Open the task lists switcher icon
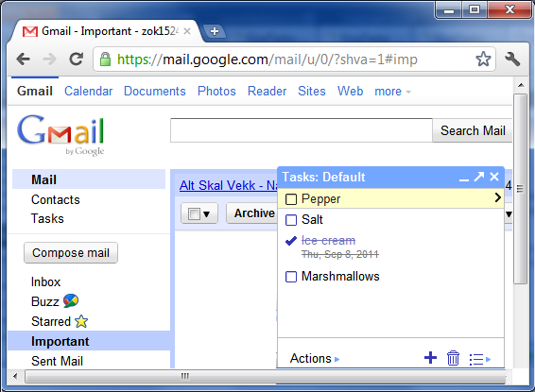535x392 pixels. click(479, 359)
